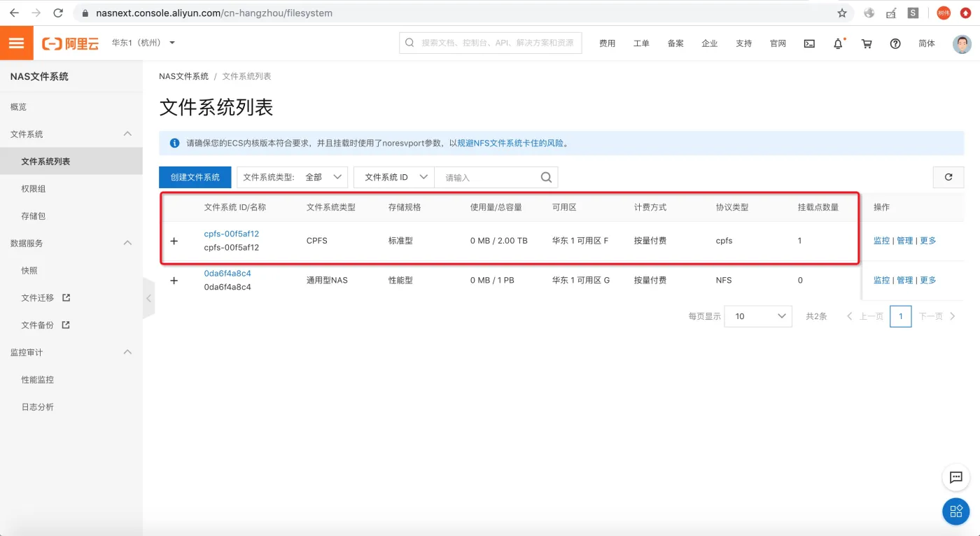The image size is (980, 536).
Task: Collapse the 数据服务 sidebar section
Action: point(127,243)
